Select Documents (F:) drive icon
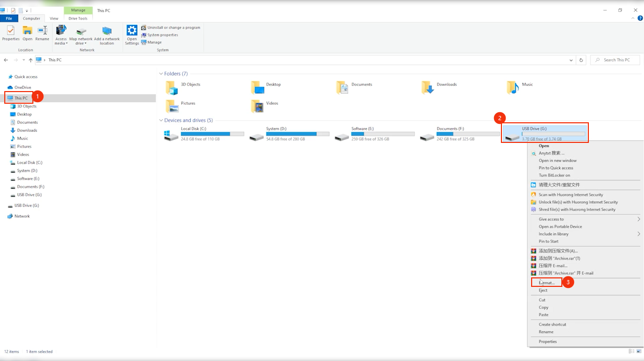 [427, 137]
